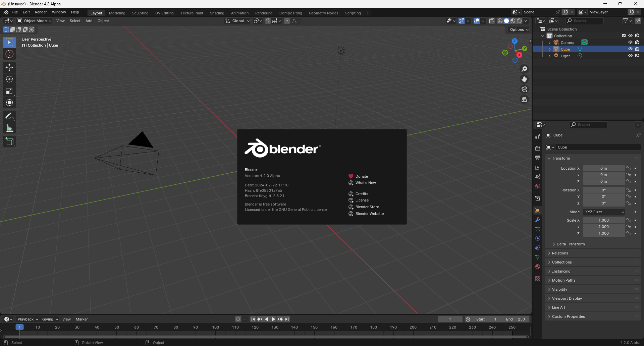Viewport: 644px width, 346px height.
Task: Select the Scale tool
Action: [x=9, y=91]
